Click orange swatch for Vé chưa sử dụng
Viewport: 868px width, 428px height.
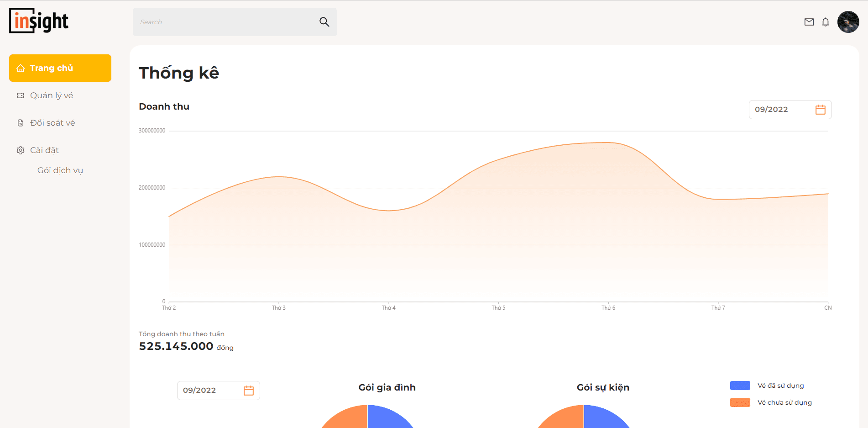(x=740, y=402)
